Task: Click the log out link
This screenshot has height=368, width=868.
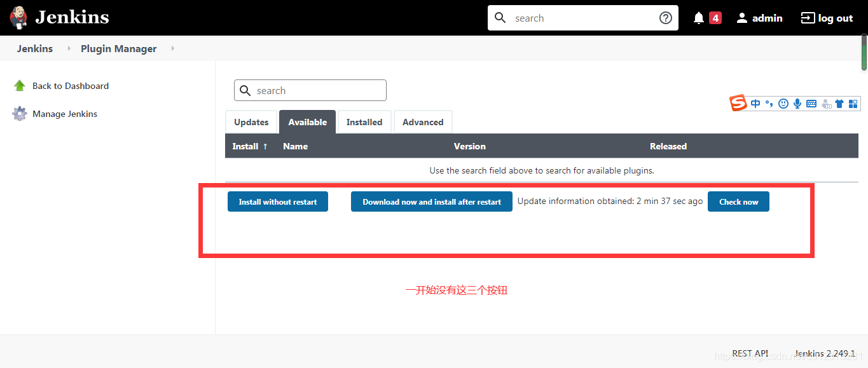Action: [x=836, y=18]
